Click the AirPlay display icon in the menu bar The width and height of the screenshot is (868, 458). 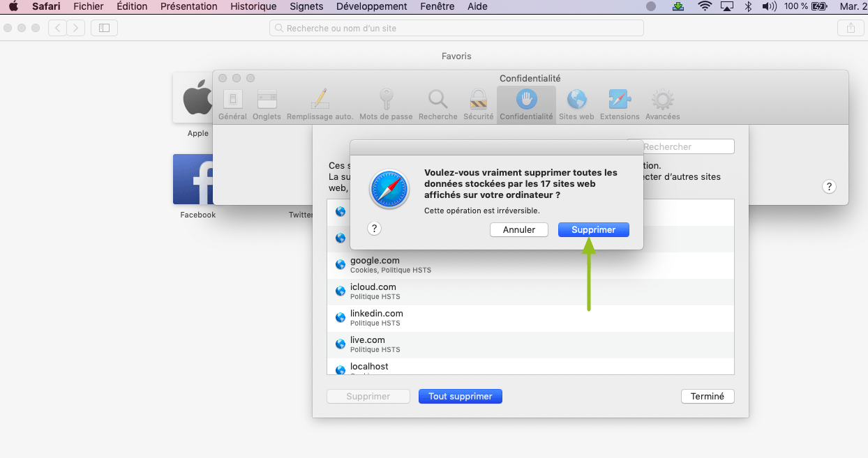726,6
